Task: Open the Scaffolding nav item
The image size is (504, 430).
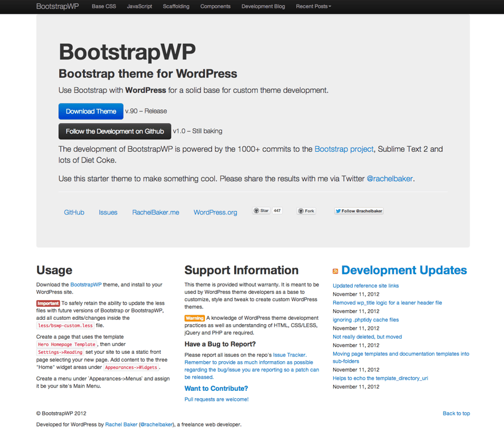Action: tap(176, 6)
